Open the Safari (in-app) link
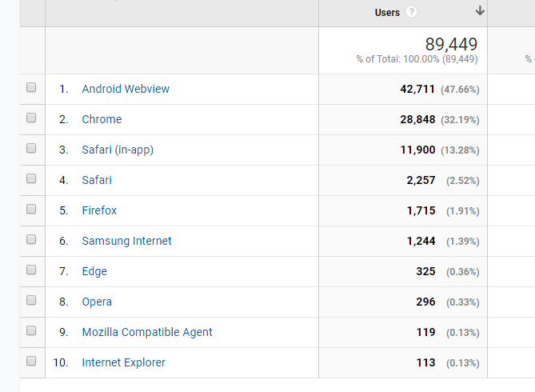 (x=118, y=150)
